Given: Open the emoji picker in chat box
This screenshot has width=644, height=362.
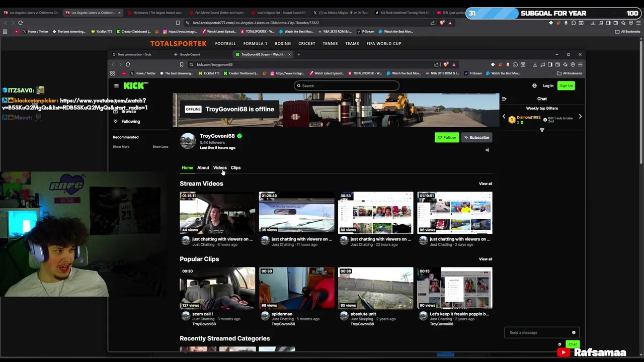Looking at the screenshot, I should tap(574, 332).
